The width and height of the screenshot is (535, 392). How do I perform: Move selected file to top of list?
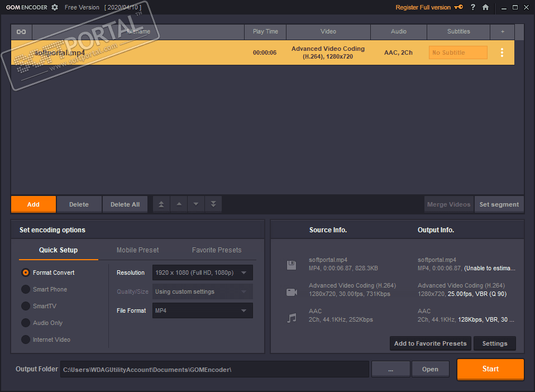tap(161, 204)
